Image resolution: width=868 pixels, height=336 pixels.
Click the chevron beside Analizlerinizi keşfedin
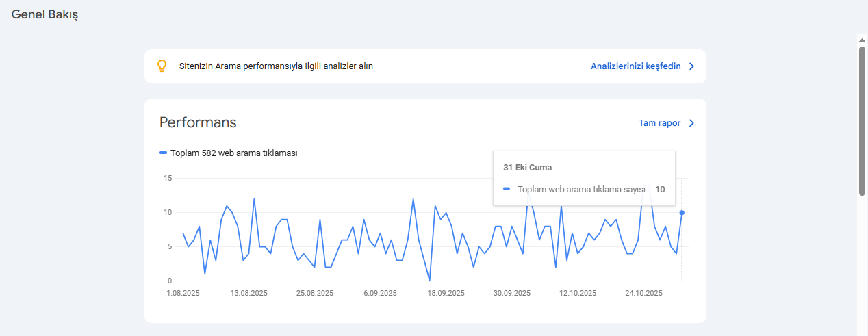691,66
